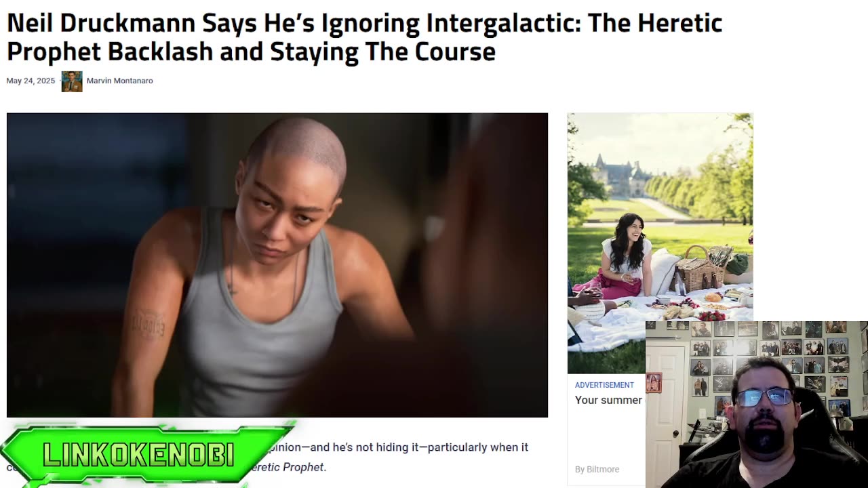
Task: Open Marvin Montanaro's author avatar
Action: click(72, 81)
